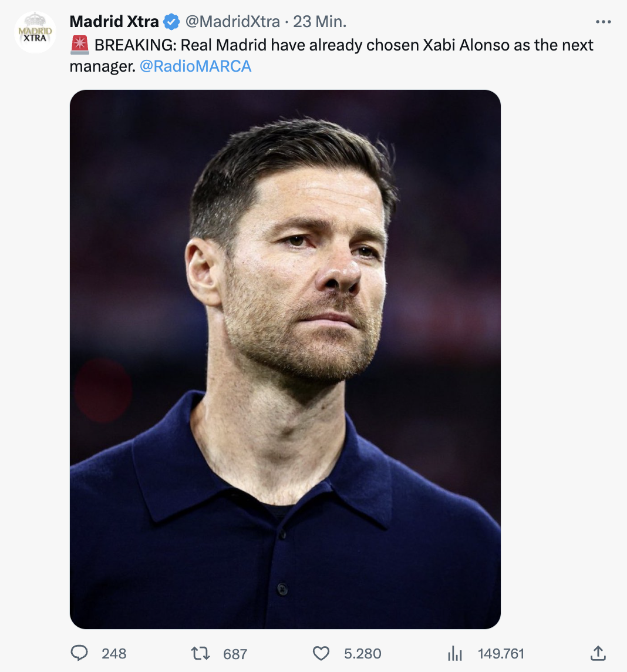Click the 687 retweets count
This screenshot has height=672, width=627.
pos(235,654)
